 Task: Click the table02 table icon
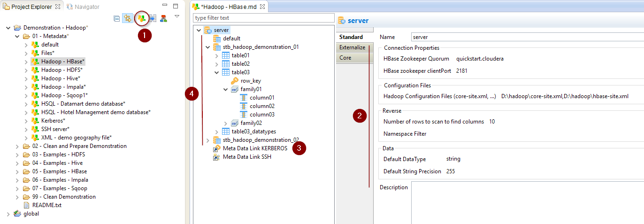tap(226, 64)
